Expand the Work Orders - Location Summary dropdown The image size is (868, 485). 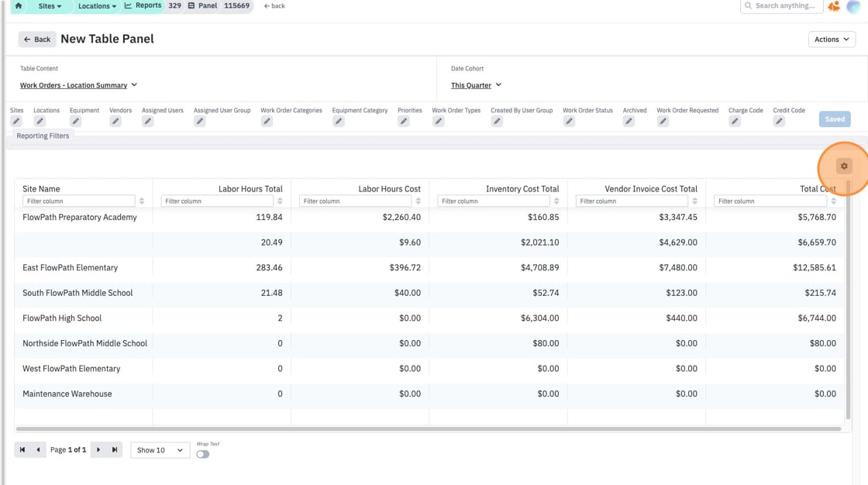click(78, 85)
